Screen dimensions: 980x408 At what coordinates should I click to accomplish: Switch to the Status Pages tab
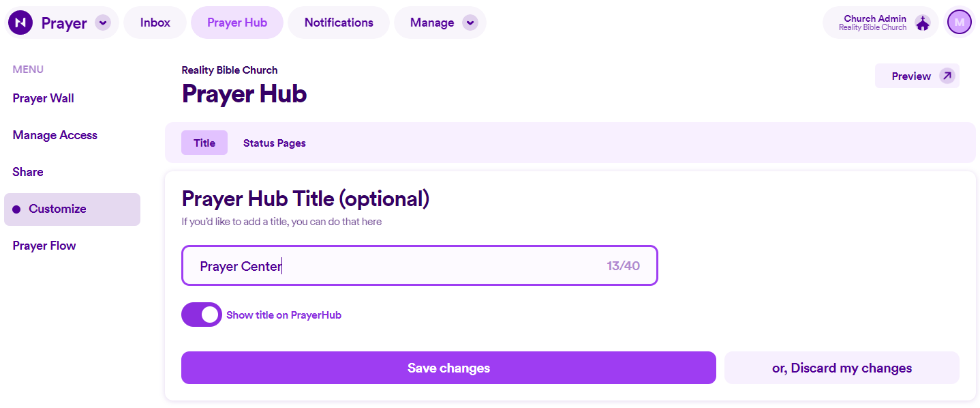point(274,143)
